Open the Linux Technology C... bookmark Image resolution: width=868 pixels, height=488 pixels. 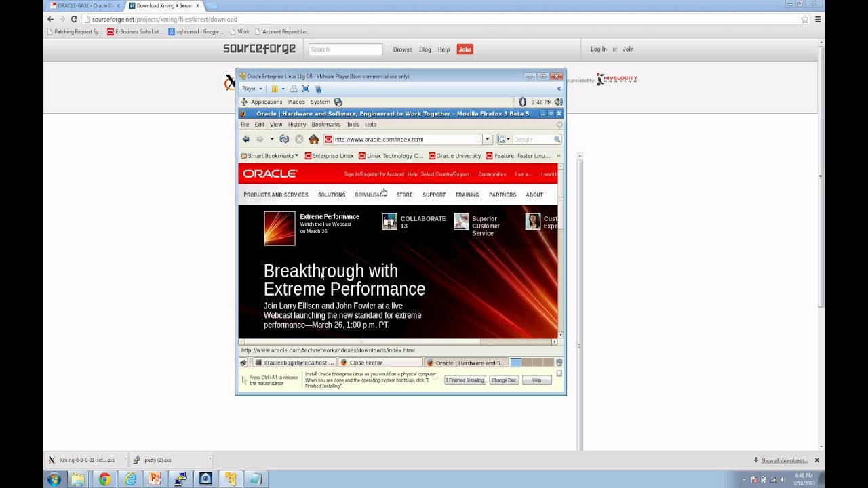391,156
